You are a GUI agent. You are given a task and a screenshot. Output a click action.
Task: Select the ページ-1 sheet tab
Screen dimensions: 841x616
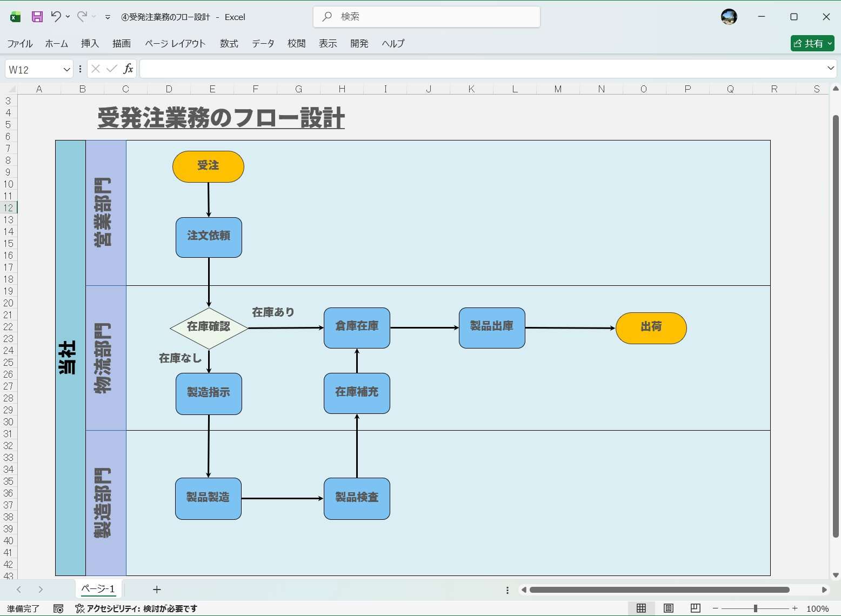[97, 589]
